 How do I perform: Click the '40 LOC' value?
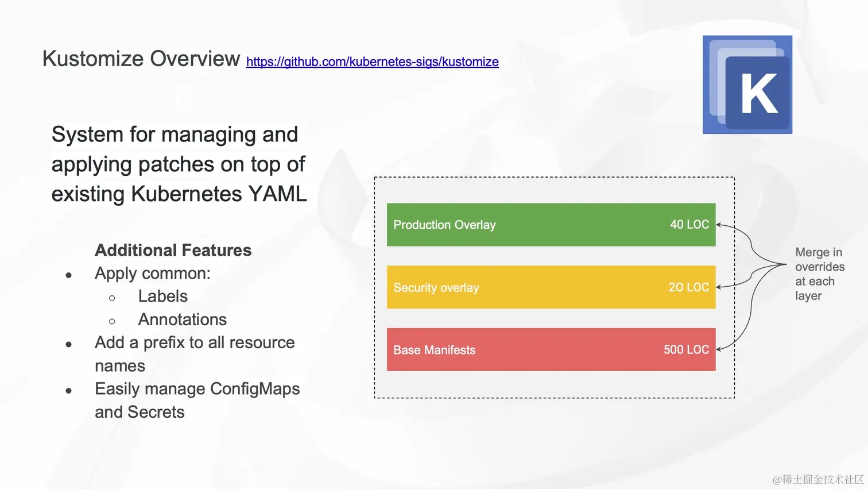[x=689, y=225]
